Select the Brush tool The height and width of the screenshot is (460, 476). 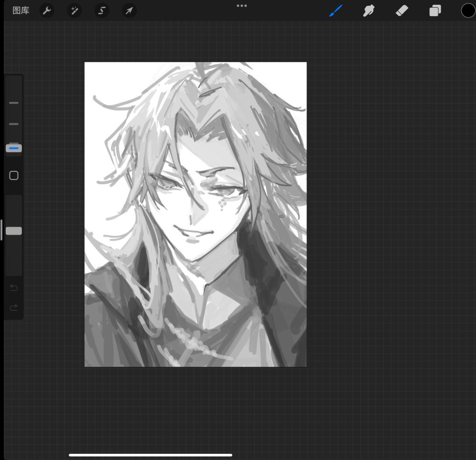(336, 10)
